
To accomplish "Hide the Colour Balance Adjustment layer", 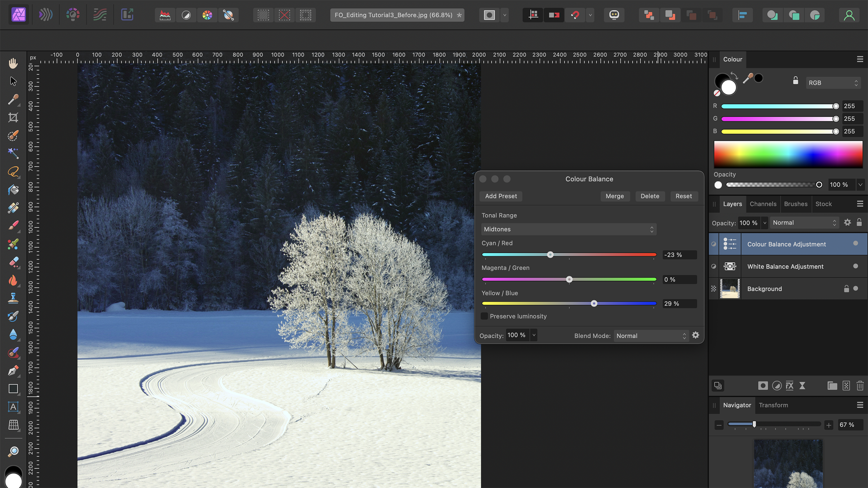I will (x=856, y=243).
